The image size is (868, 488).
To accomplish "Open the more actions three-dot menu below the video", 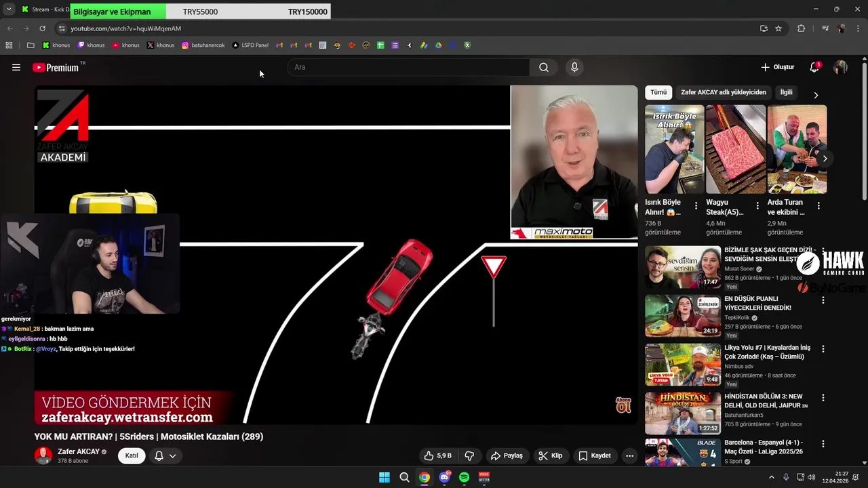I will [x=629, y=455].
